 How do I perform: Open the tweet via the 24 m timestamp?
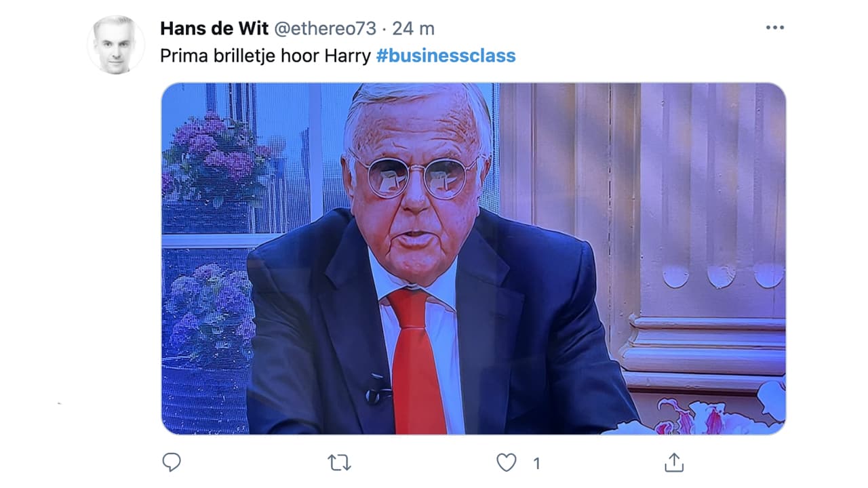(412, 28)
